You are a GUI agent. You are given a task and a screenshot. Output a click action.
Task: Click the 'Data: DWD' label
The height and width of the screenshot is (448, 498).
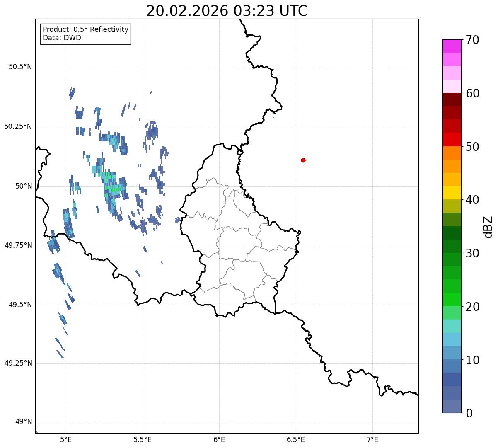(62, 38)
